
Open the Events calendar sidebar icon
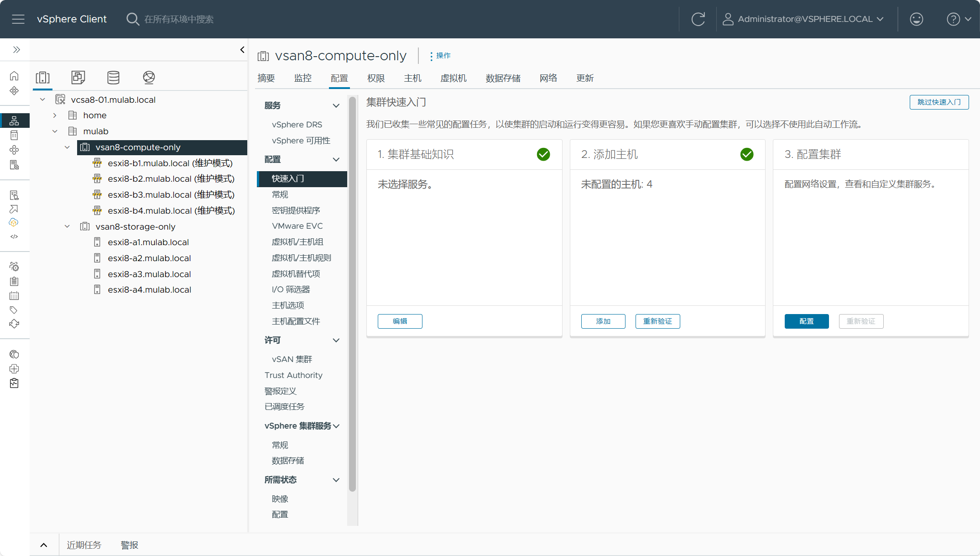14,296
